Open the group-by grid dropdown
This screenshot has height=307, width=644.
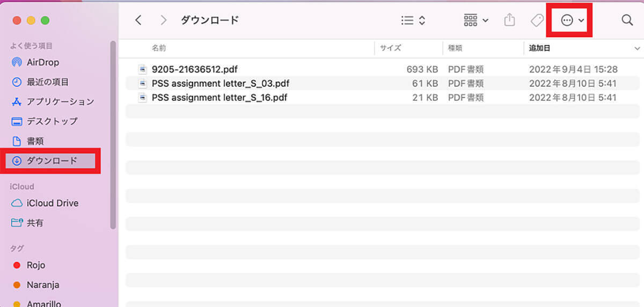pos(476,20)
